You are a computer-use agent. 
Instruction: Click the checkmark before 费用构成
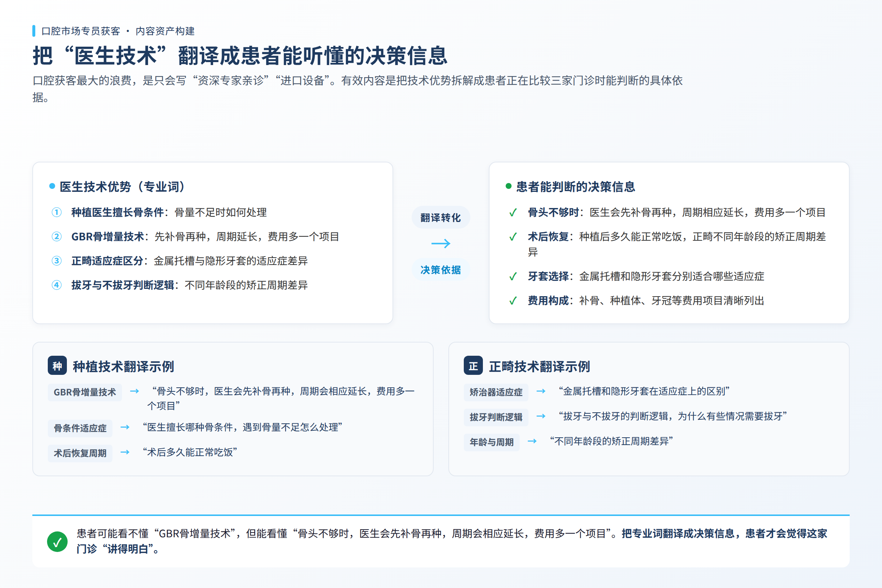tap(513, 301)
